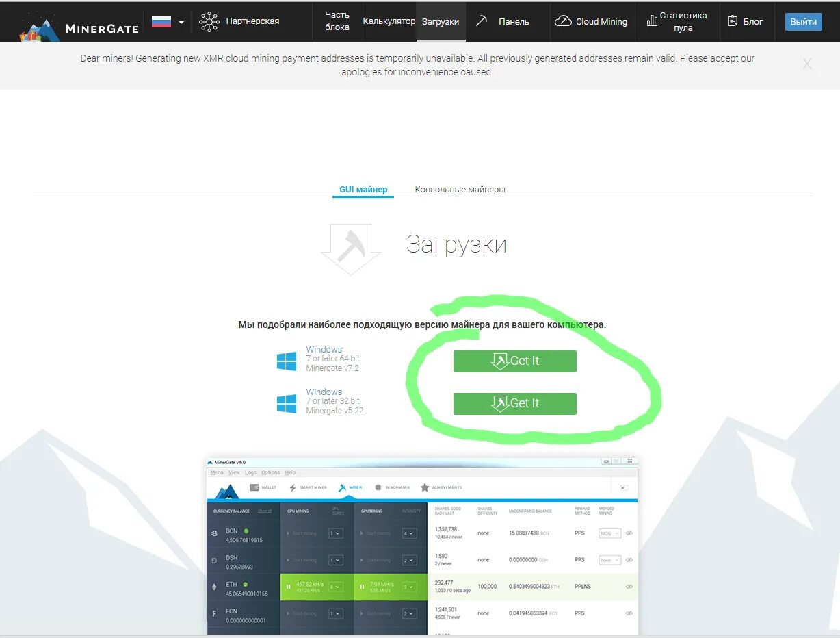840x638 pixels.
Task: Toggle the switch at preview toolbar's right
Action: (x=624, y=487)
